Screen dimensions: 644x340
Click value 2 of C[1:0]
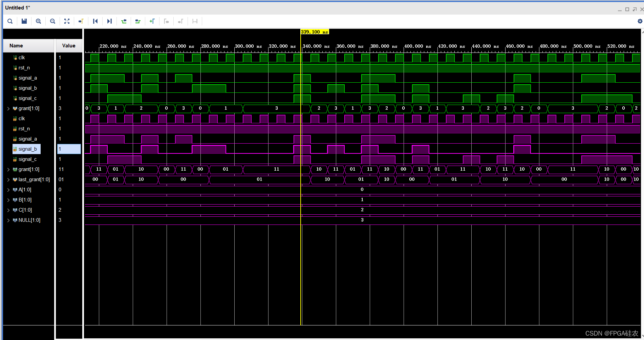coord(60,210)
